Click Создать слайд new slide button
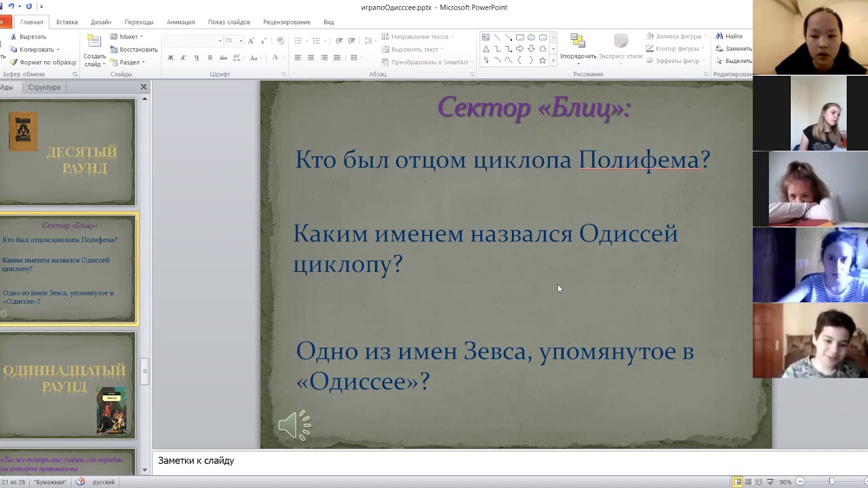This screenshot has height=488, width=868. pos(94,51)
